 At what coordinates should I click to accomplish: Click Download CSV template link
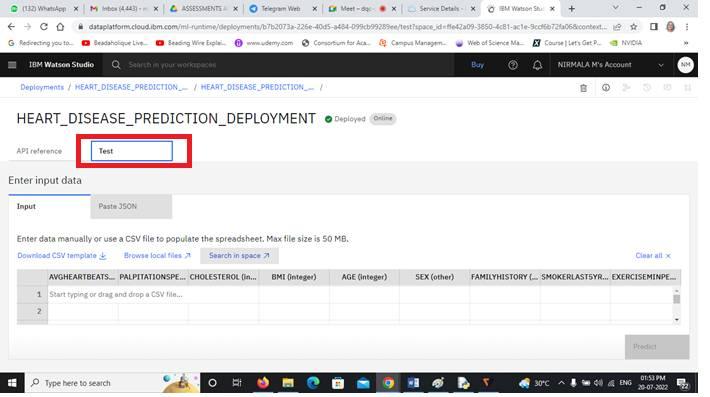tap(62, 256)
